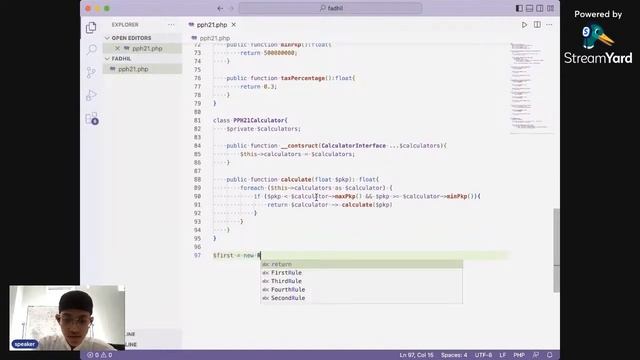Open the Source Control view icon
Image resolution: width=640 pixels, height=360 pixels.
coord(91,72)
